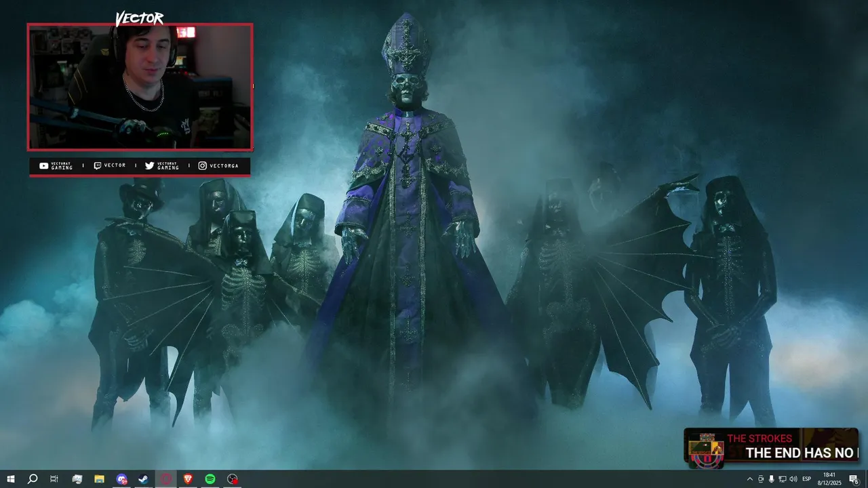Click 'THE STROKES' artist name in the overlay
This screenshot has height=488, width=868.
click(759, 439)
